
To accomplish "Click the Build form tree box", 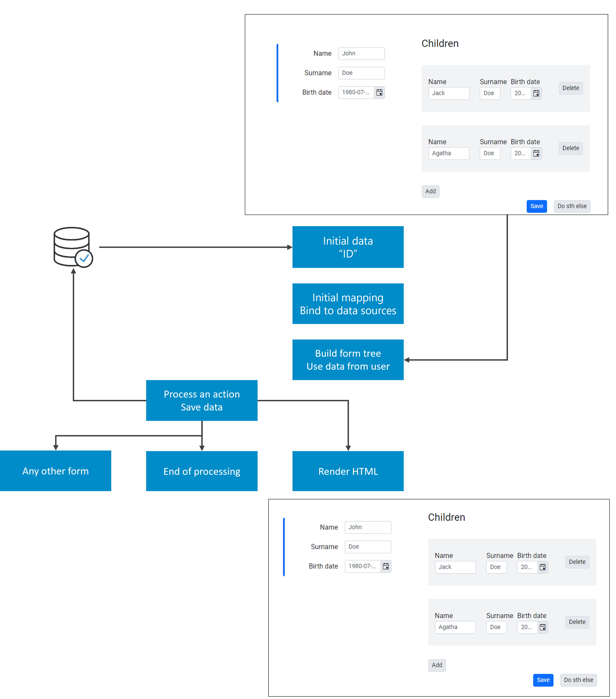I will (x=348, y=360).
